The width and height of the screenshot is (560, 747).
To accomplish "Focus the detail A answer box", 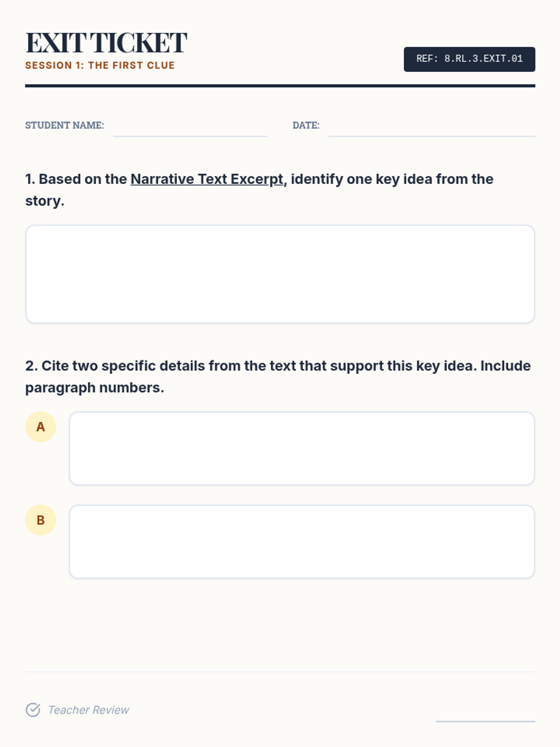I will click(x=302, y=448).
